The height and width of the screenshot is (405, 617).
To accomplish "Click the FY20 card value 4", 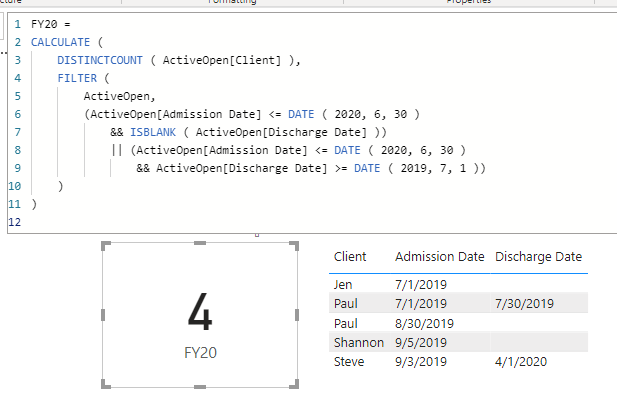I will point(200,312).
